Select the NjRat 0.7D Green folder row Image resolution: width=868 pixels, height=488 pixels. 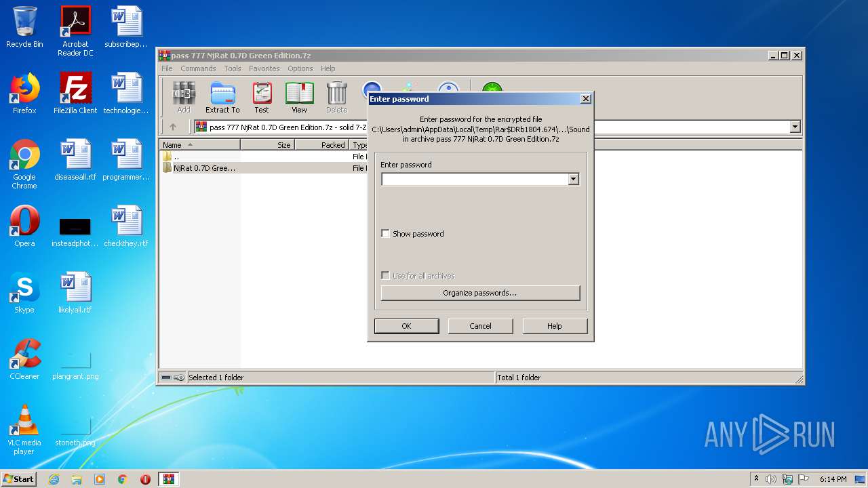[199, 168]
